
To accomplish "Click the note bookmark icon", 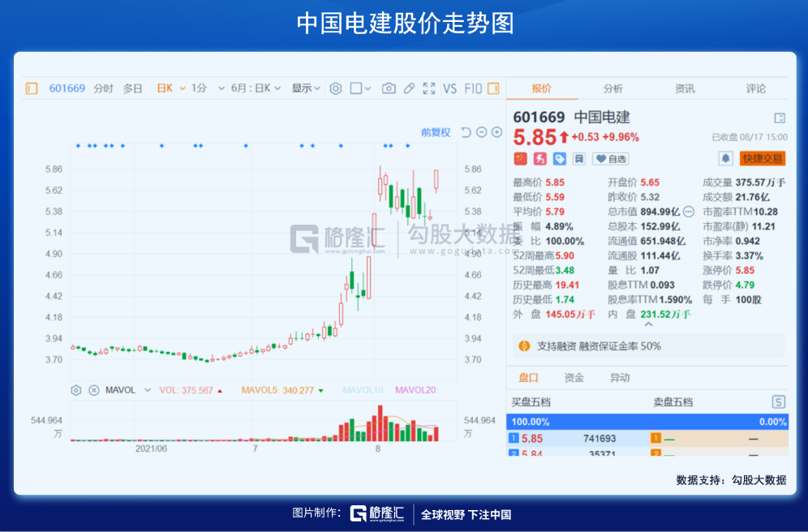I will pyautogui.click(x=578, y=159).
